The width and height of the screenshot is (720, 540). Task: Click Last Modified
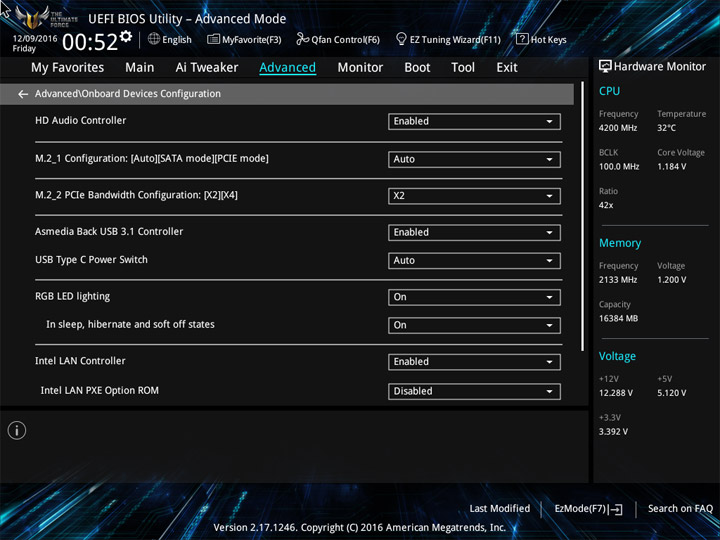tap(500, 509)
